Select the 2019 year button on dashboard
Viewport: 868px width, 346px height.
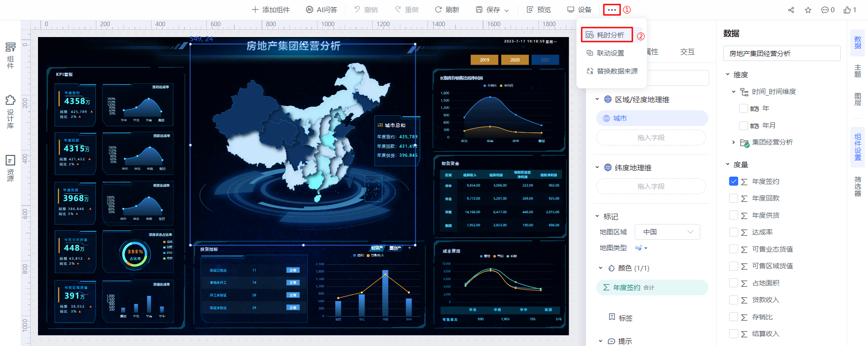pyautogui.click(x=484, y=60)
